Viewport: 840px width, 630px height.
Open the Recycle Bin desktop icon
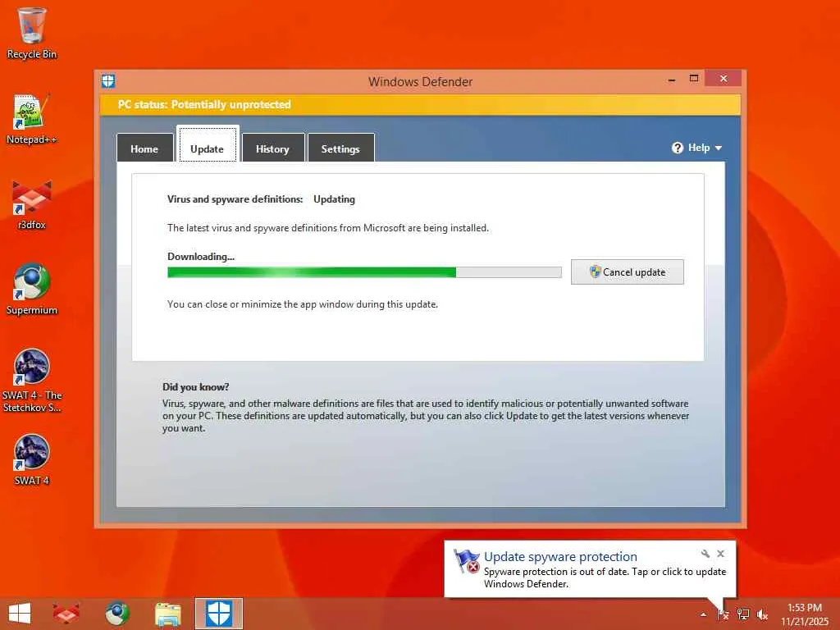32,33
